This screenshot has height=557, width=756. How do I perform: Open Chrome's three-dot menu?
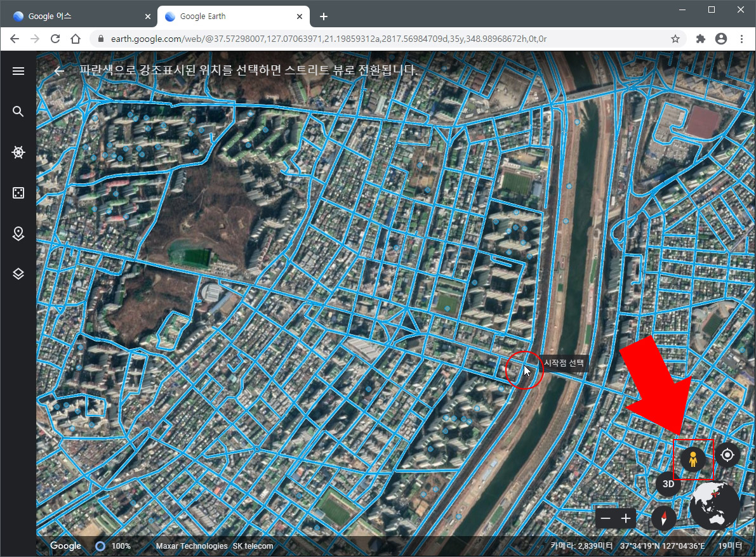click(741, 39)
